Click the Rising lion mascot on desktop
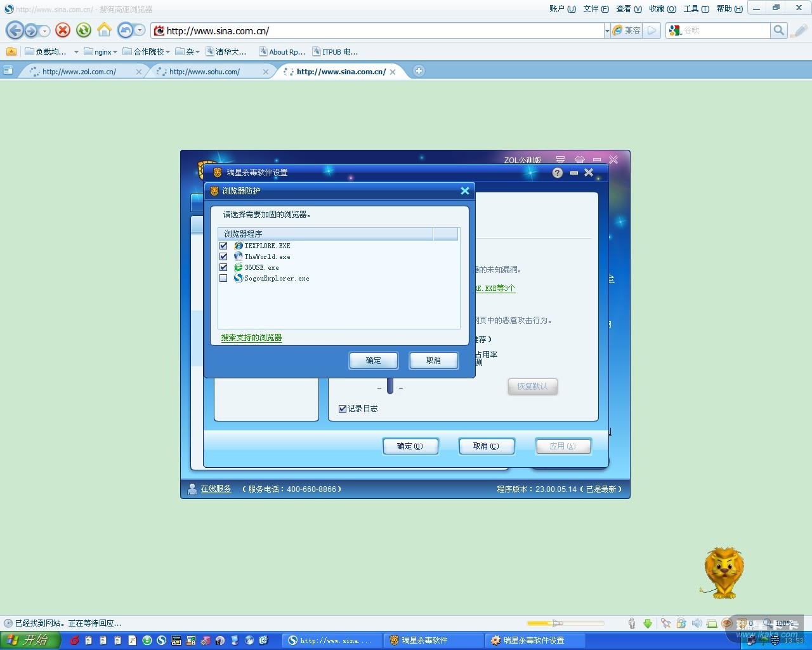This screenshot has width=812, height=650. point(723,573)
